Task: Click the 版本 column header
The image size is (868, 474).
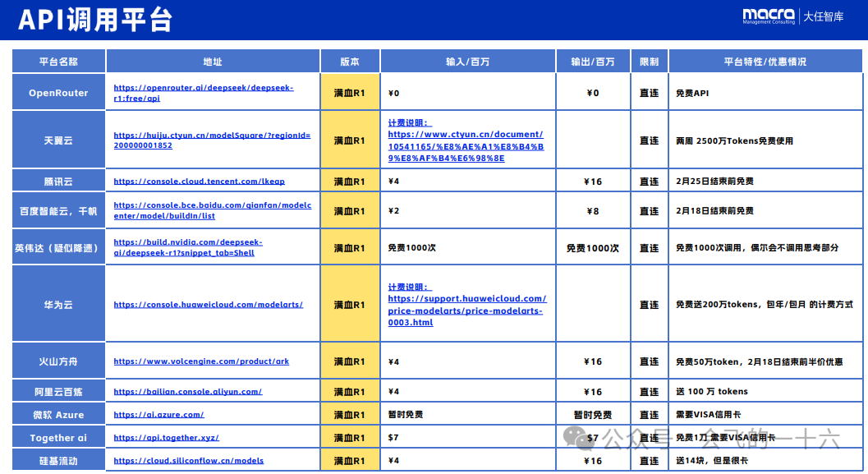Action: pyautogui.click(x=350, y=62)
